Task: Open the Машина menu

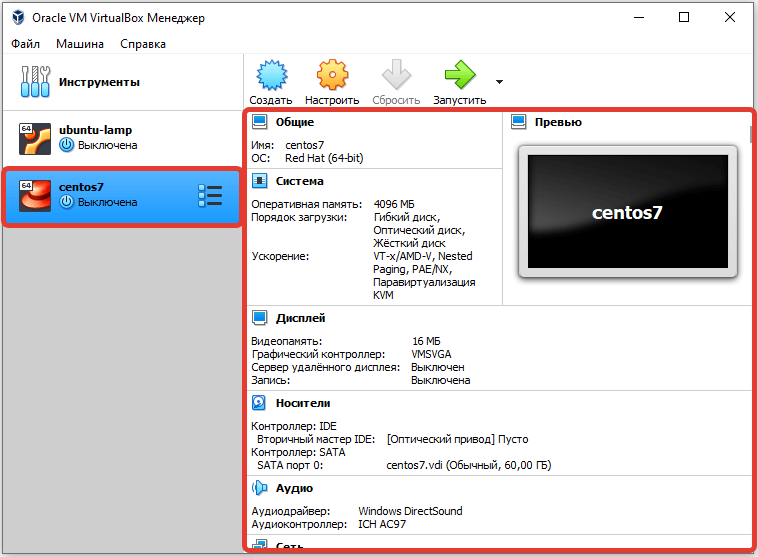Action: (79, 44)
